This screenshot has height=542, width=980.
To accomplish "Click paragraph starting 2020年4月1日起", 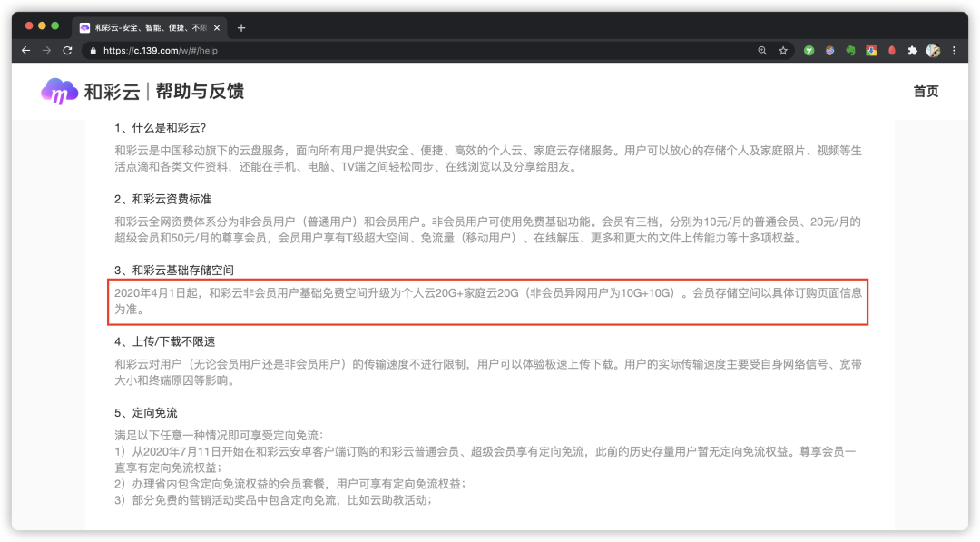I will [x=488, y=301].
